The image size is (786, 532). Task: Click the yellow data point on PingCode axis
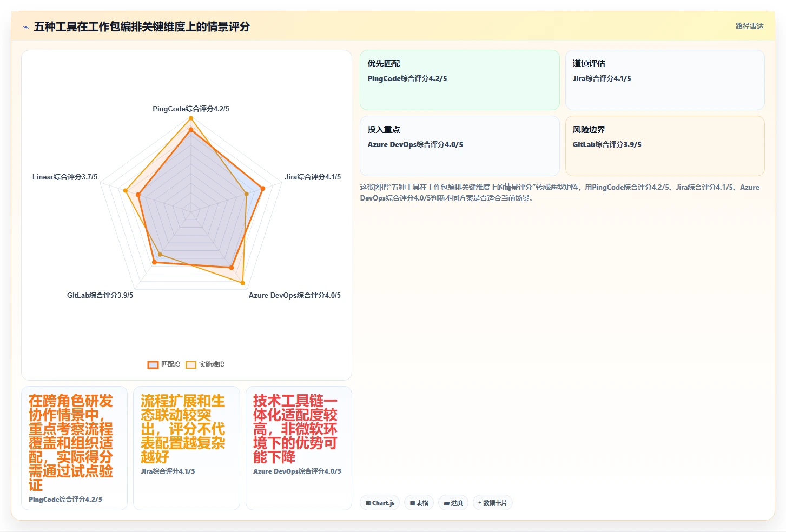point(190,118)
